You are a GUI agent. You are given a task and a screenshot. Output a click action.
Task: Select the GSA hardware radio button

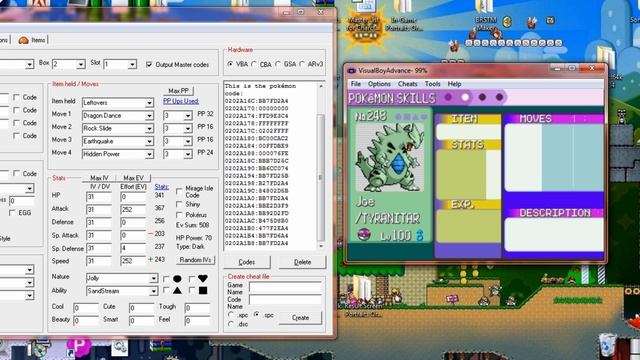[278, 64]
